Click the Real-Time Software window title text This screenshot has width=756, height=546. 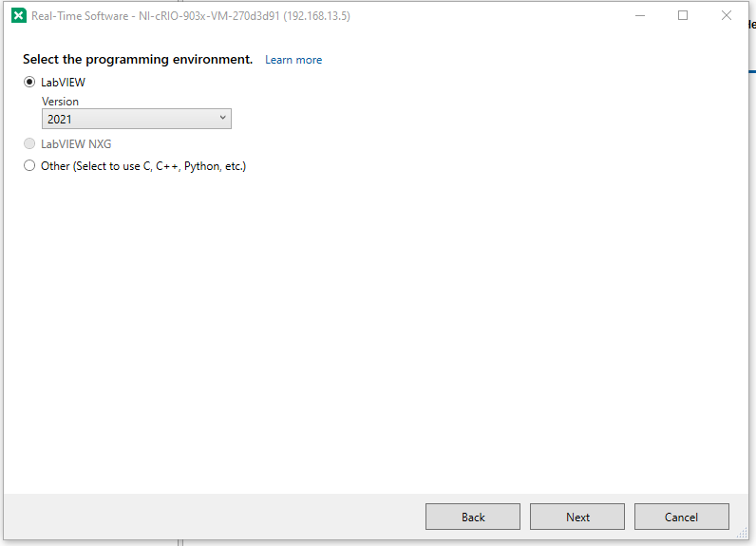click(x=191, y=16)
